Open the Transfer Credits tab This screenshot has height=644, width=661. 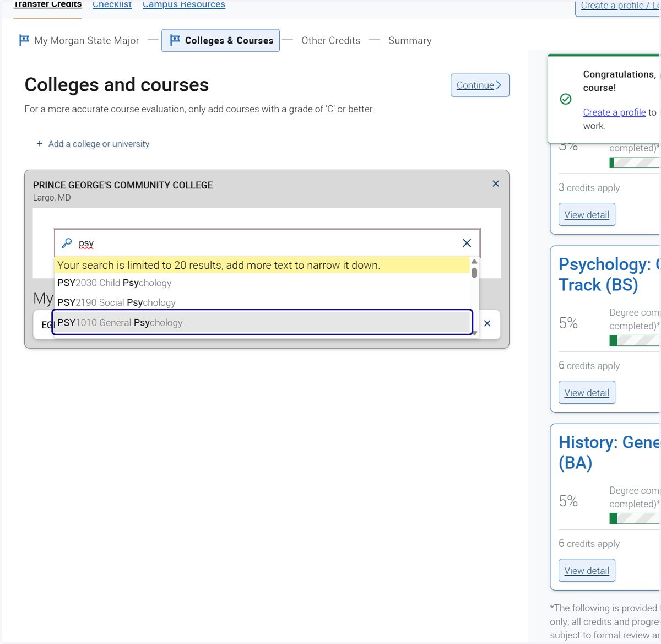(x=47, y=5)
